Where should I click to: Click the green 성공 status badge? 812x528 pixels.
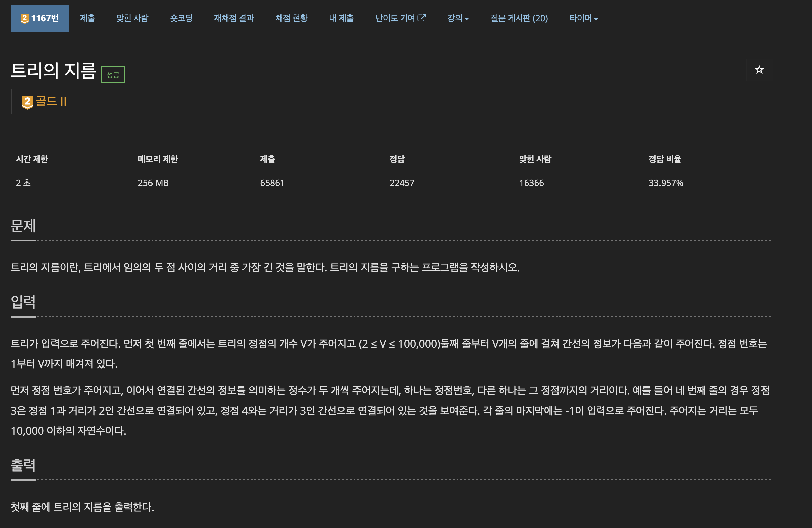(113, 74)
